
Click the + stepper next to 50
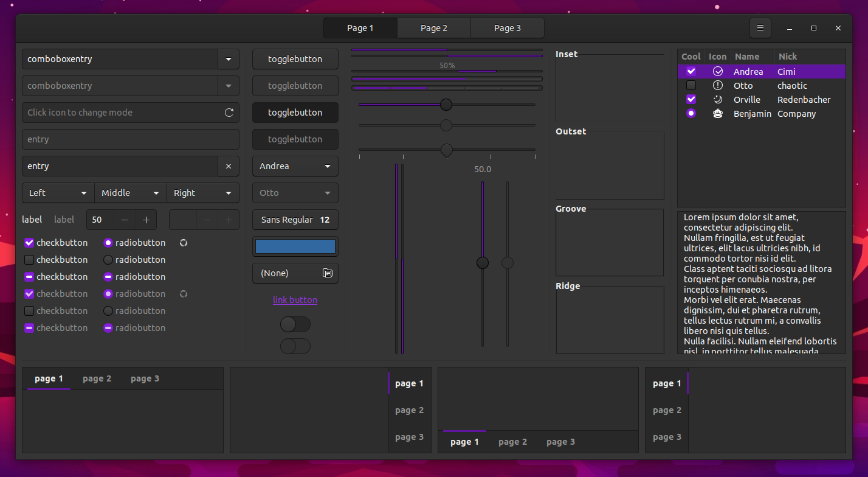tap(146, 220)
